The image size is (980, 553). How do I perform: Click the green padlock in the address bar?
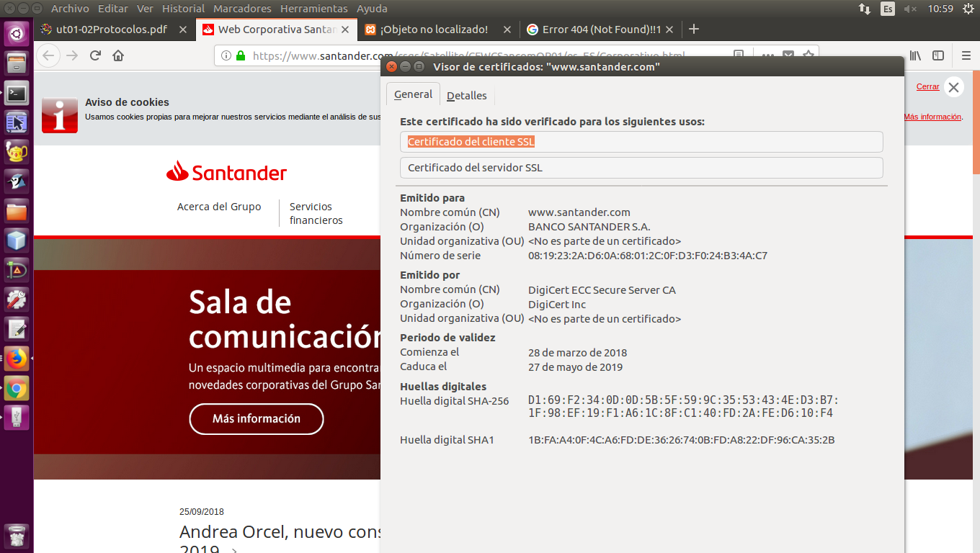coord(241,55)
